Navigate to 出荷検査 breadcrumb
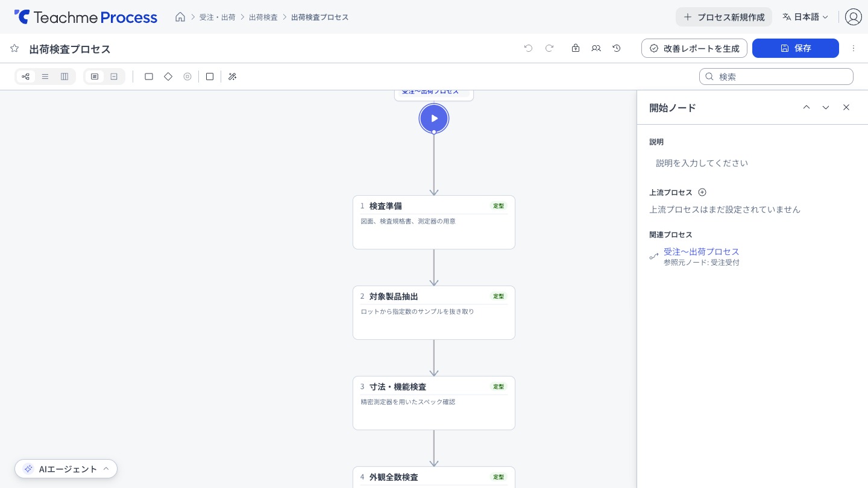The width and height of the screenshot is (868, 488). tap(263, 17)
